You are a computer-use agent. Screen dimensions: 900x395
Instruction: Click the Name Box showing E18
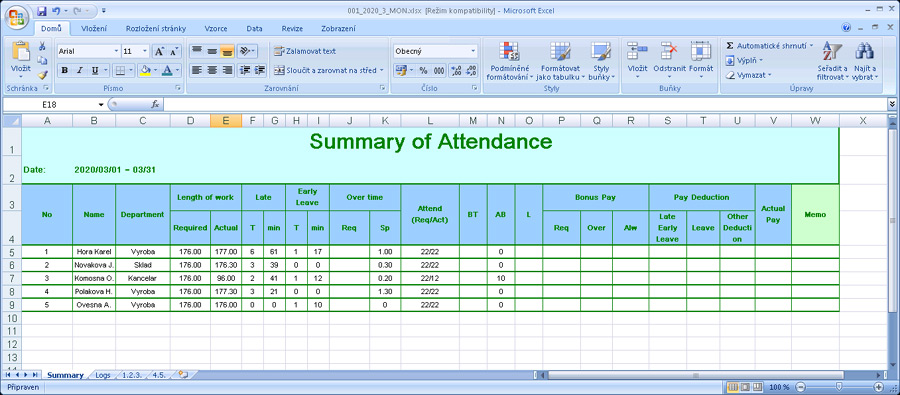coord(48,104)
